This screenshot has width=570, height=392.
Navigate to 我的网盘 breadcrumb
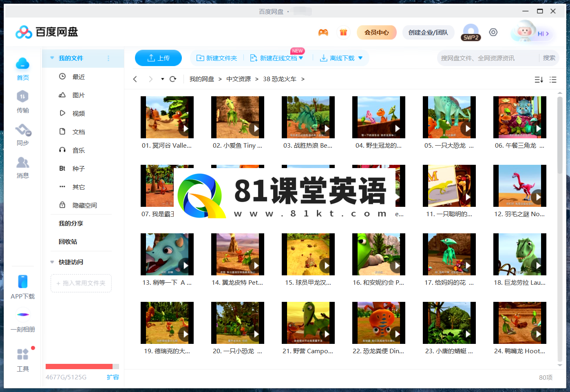point(201,79)
